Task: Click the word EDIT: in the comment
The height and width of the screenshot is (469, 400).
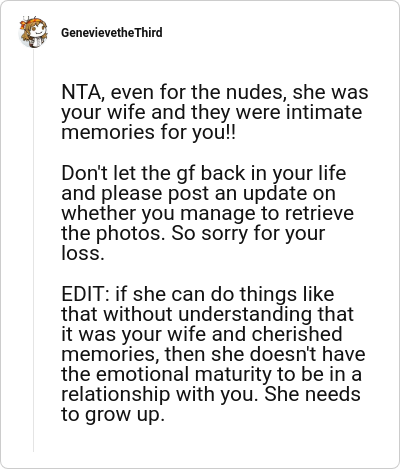Action: [86, 294]
